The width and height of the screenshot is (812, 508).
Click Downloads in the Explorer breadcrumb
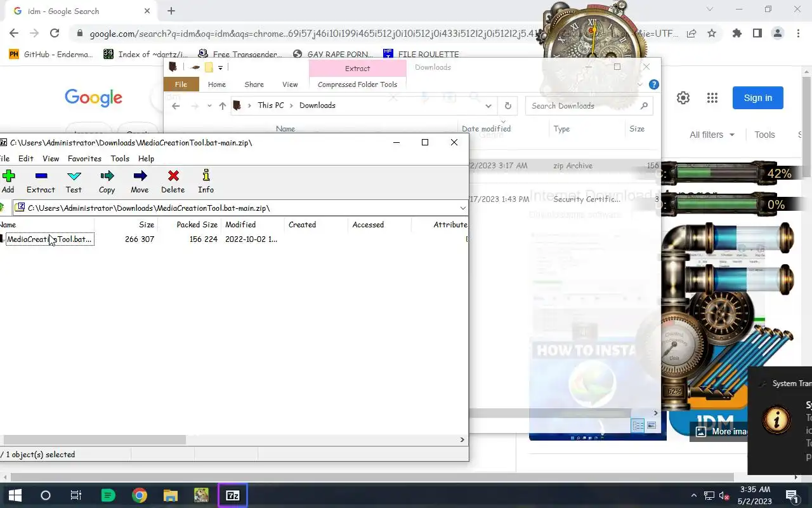[317, 105]
